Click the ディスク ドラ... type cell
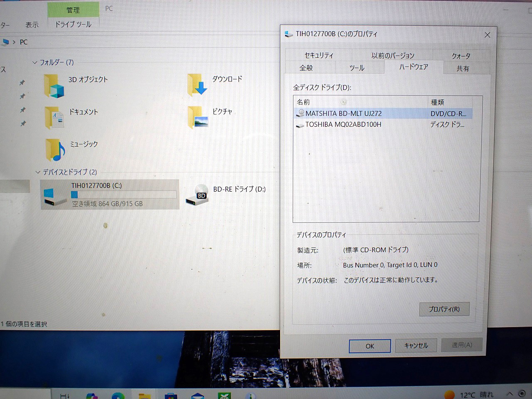The image size is (532, 399). coord(447,124)
